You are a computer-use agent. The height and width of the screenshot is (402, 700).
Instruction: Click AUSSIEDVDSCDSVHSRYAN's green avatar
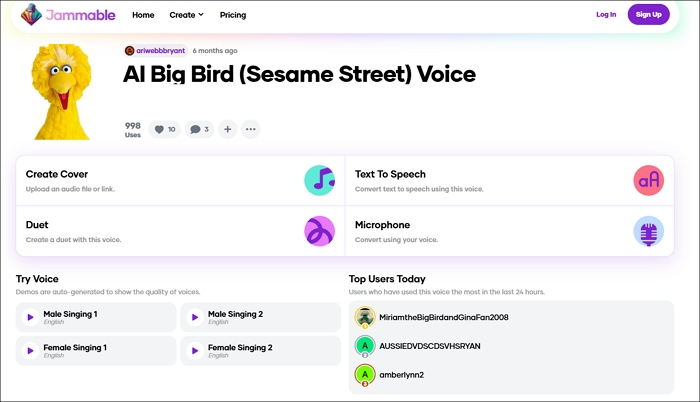coord(365,346)
